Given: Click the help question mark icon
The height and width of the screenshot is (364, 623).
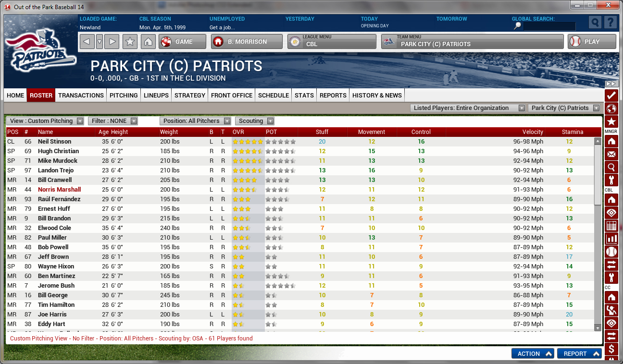Looking at the screenshot, I should click(x=610, y=23).
